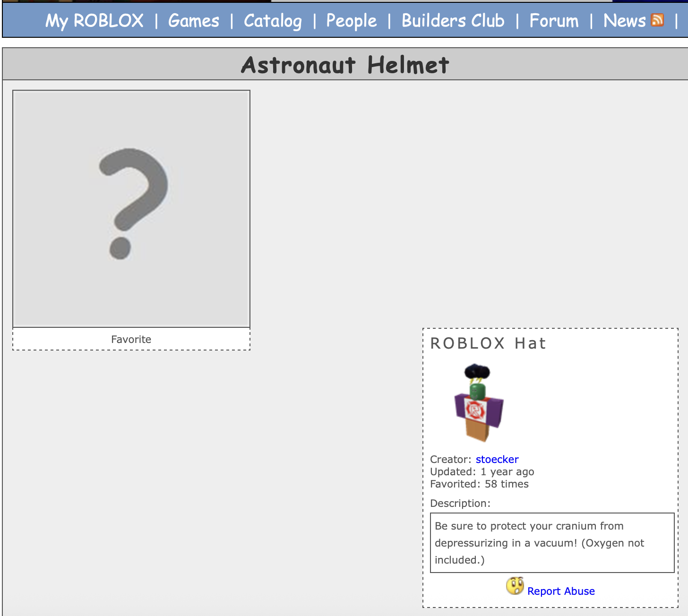The width and height of the screenshot is (688, 616).
Task: Go to the Games page
Action: [x=194, y=21]
